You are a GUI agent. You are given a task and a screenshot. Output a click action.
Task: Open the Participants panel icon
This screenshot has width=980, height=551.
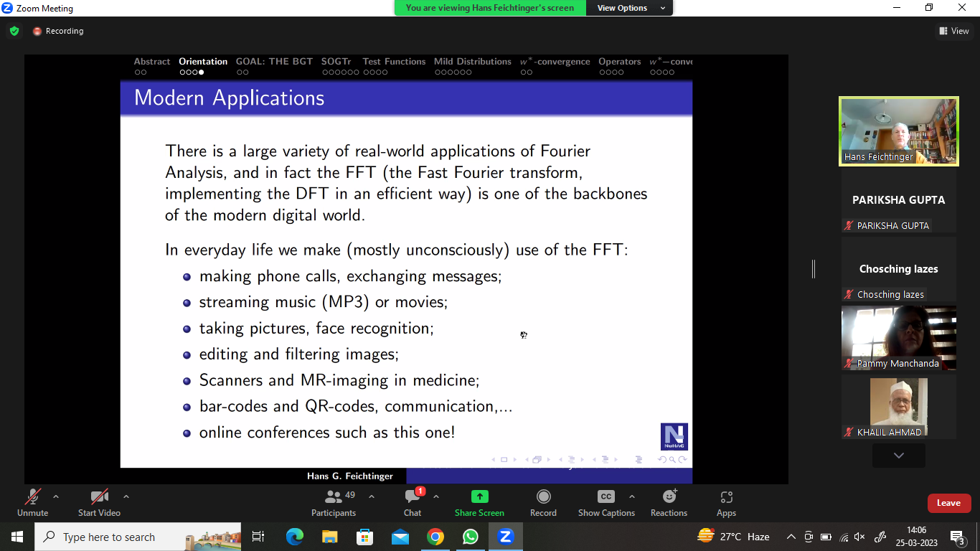coord(333,496)
